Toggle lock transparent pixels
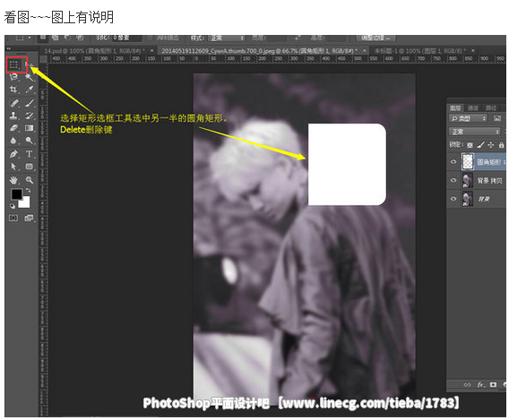This screenshot has height=420, width=509. coord(470,145)
